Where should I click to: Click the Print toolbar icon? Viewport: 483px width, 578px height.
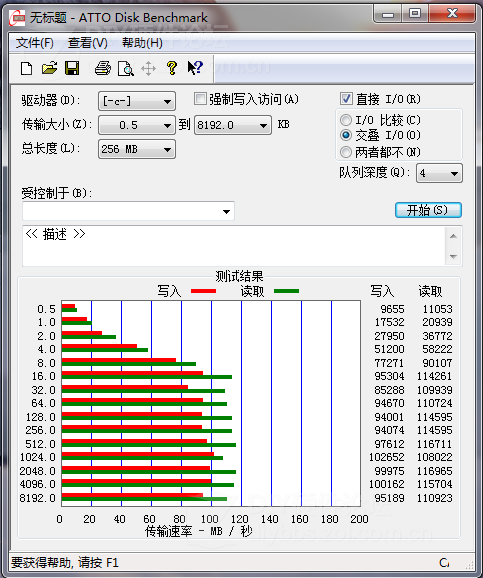(x=103, y=69)
